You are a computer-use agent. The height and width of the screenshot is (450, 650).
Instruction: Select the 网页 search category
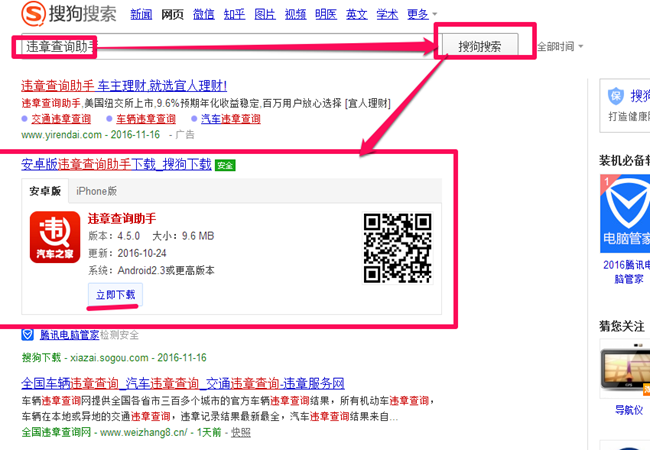click(x=172, y=15)
